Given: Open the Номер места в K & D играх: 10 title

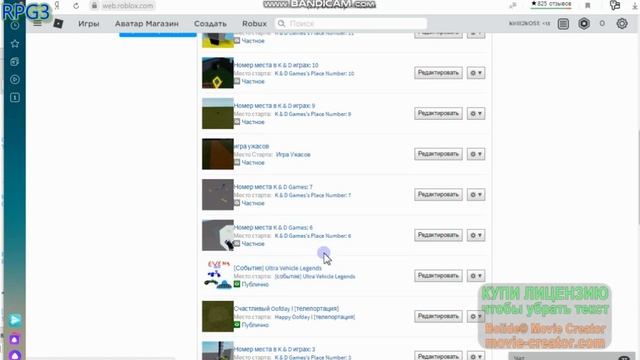Looking at the screenshot, I should click(x=276, y=65).
